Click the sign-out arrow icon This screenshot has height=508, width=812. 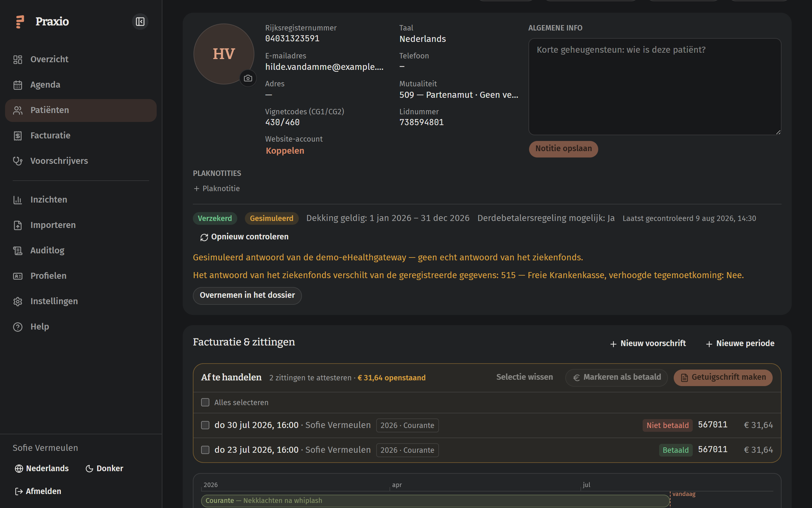19,491
